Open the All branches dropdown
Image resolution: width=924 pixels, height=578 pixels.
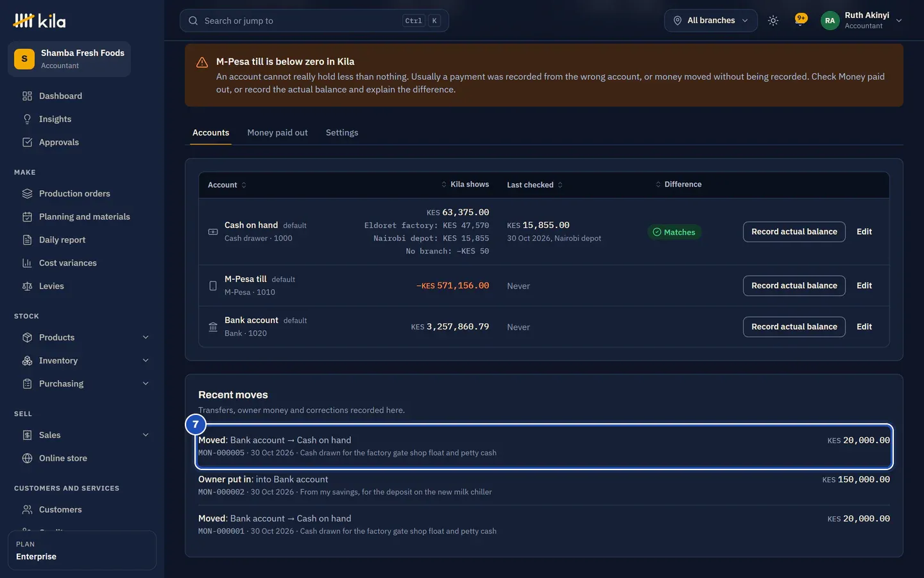pos(711,21)
